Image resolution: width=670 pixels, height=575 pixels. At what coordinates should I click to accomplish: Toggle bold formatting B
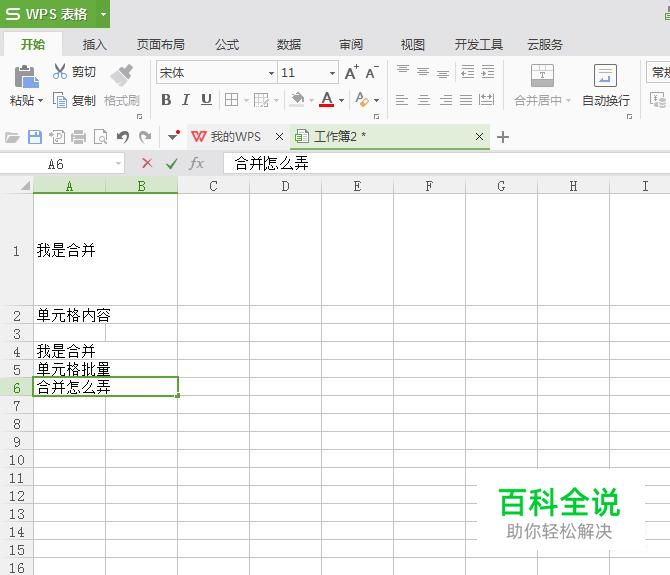click(166, 100)
